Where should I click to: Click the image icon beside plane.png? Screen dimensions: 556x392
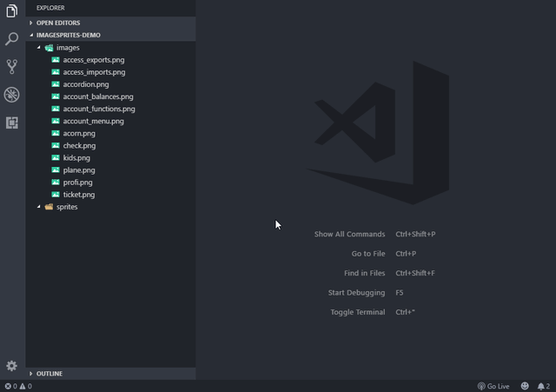[x=56, y=170]
